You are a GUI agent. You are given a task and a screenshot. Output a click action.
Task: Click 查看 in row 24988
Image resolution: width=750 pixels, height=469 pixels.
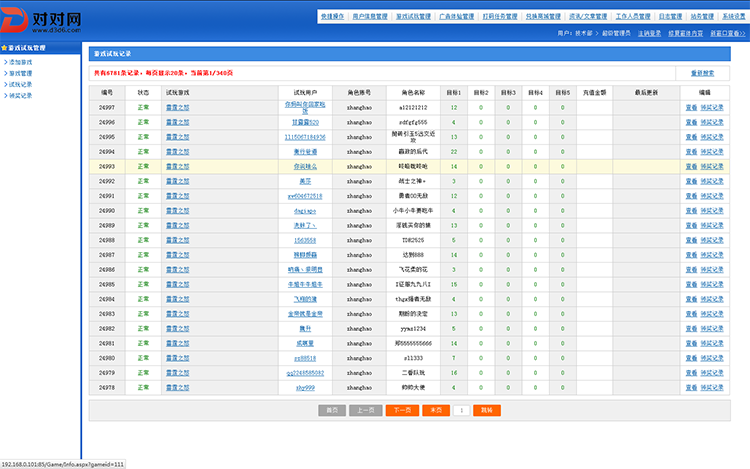691,240
